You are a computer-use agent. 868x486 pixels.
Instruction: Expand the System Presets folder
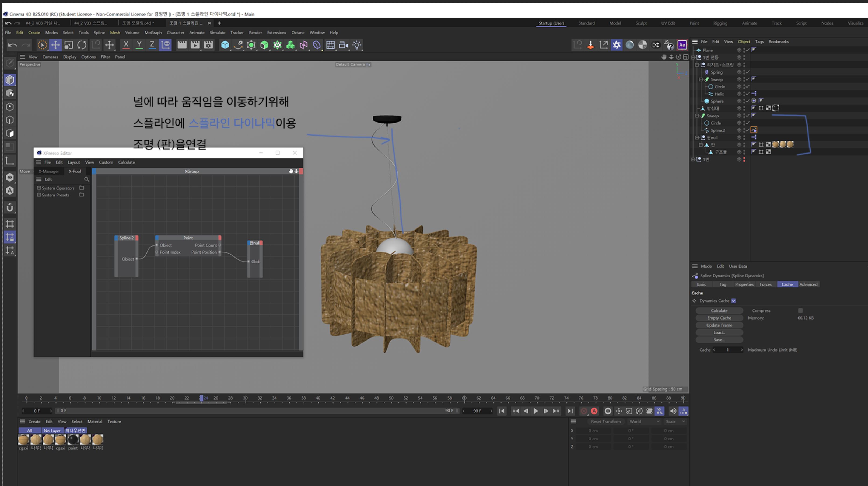click(39, 195)
